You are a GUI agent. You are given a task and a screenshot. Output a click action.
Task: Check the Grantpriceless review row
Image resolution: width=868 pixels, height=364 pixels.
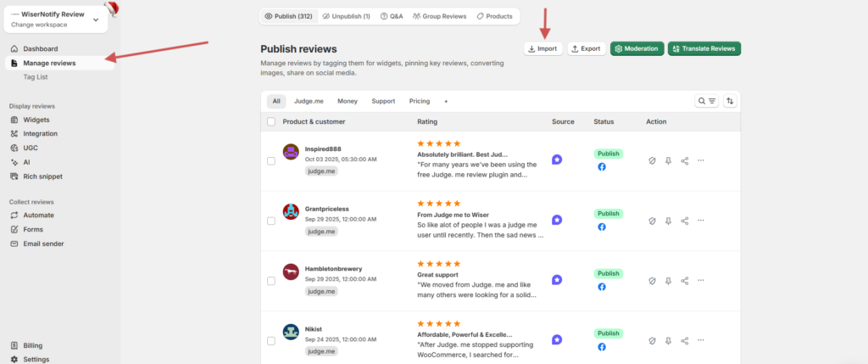[x=271, y=221]
